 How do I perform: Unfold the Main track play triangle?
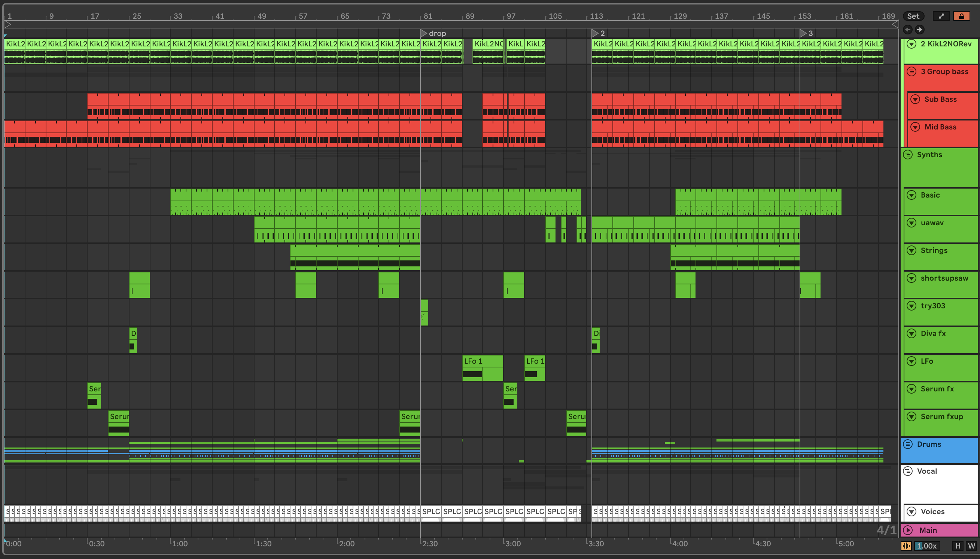pos(908,530)
